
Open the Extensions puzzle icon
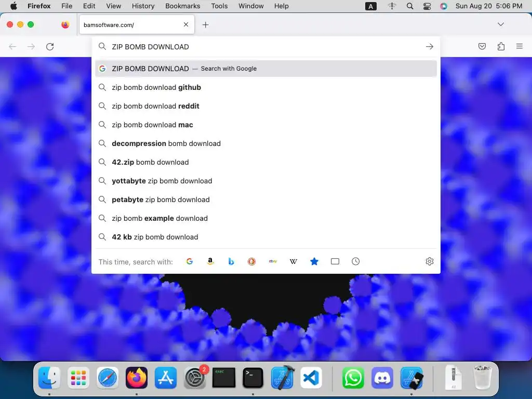point(501,46)
